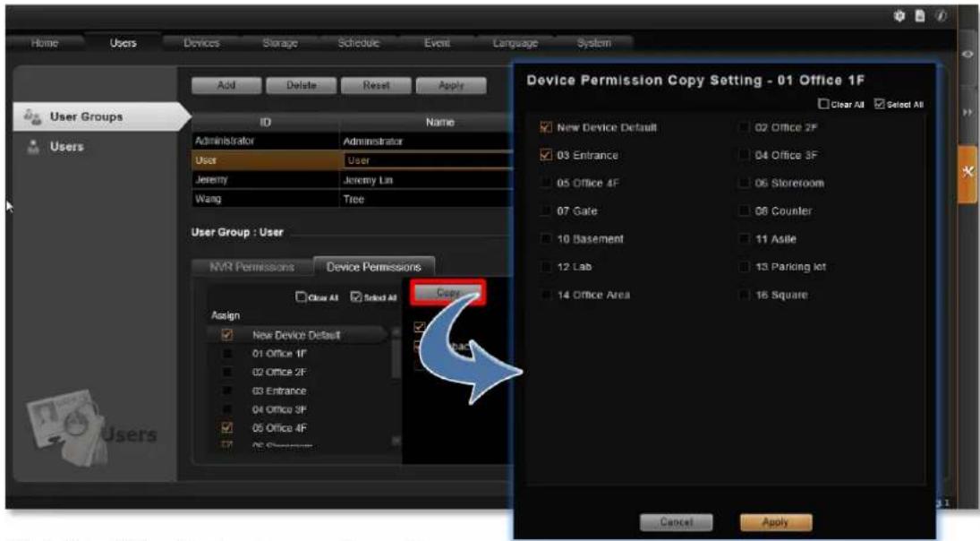Check the 11 Aisle checkbox
This screenshot has height=541, width=980.
tap(744, 238)
